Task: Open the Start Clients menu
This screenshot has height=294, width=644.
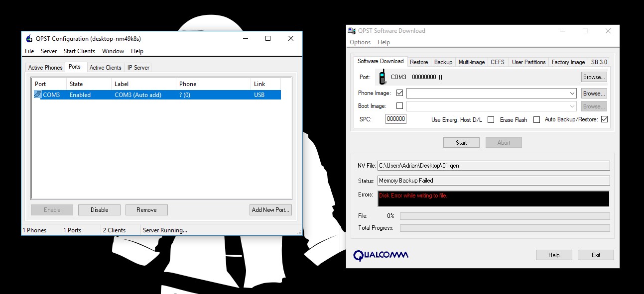Action: tap(79, 51)
